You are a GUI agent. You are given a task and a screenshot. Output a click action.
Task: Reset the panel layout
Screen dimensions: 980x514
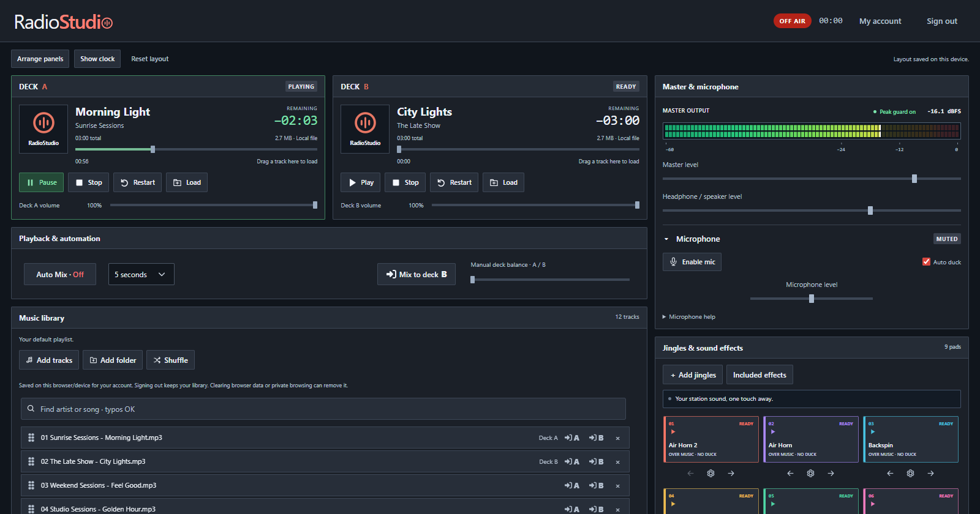click(x=149, y=59)
